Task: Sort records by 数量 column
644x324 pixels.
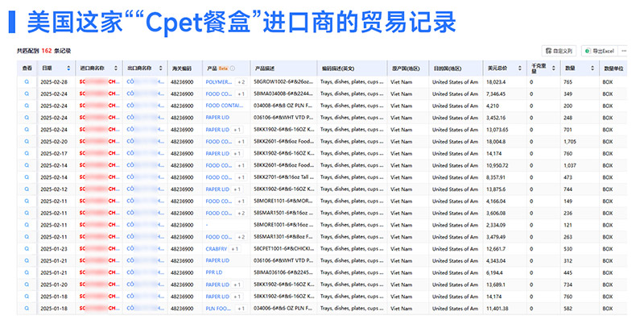Action: tap(592, 69)
